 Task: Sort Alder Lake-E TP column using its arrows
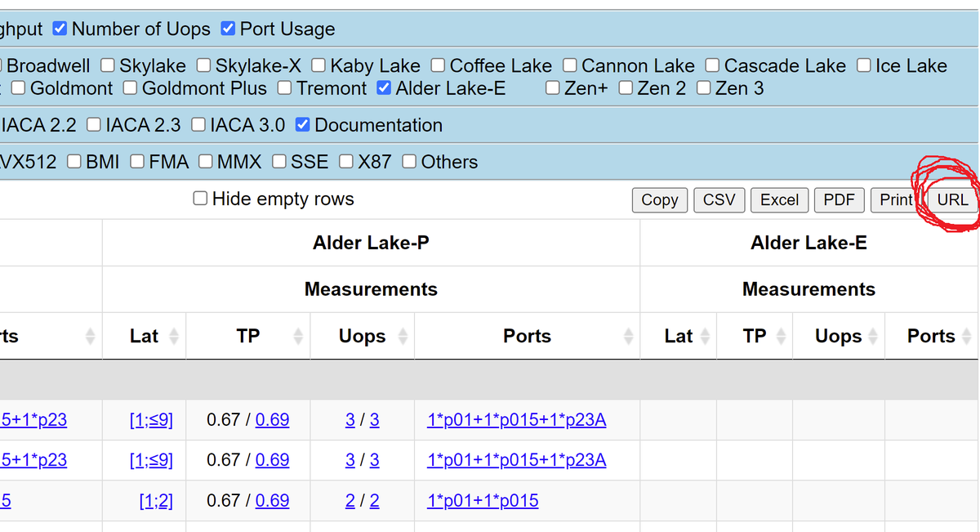(x=781, y=336)
